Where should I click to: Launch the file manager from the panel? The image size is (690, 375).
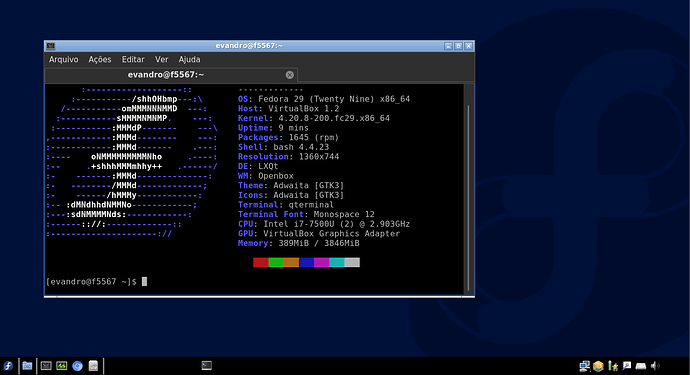click(x=27, y=366)
